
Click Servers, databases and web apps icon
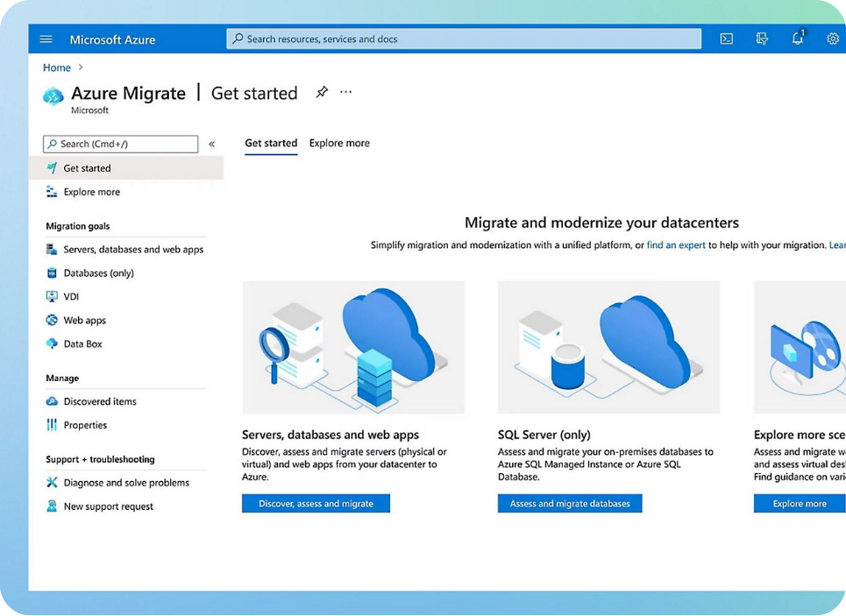coord(52,249)
